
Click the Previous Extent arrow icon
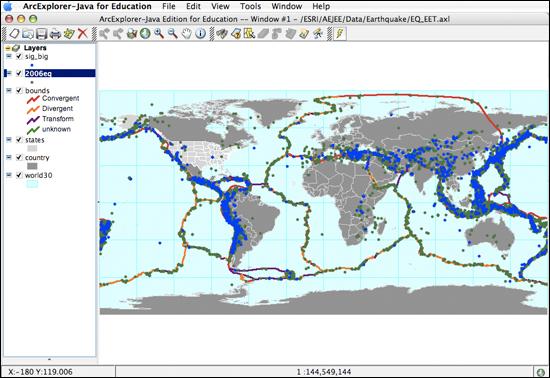(104, 34)
